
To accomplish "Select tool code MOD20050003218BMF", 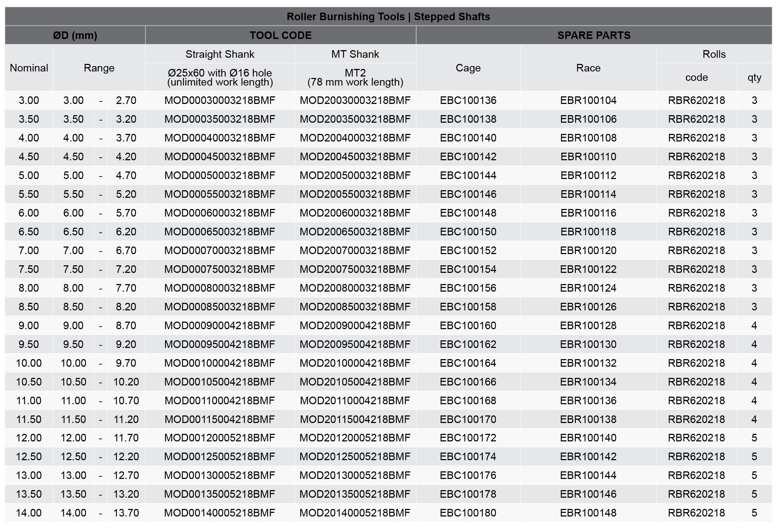I will 355,175.
